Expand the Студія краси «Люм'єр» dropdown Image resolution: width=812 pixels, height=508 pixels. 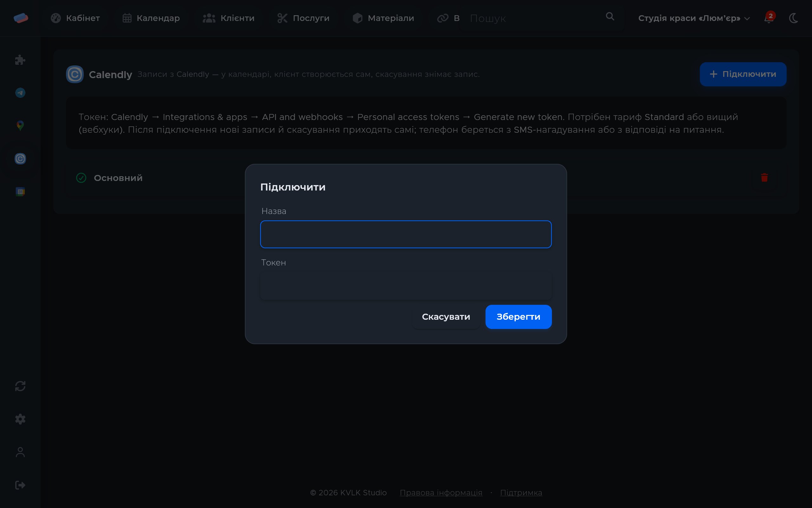click(694, 18)
